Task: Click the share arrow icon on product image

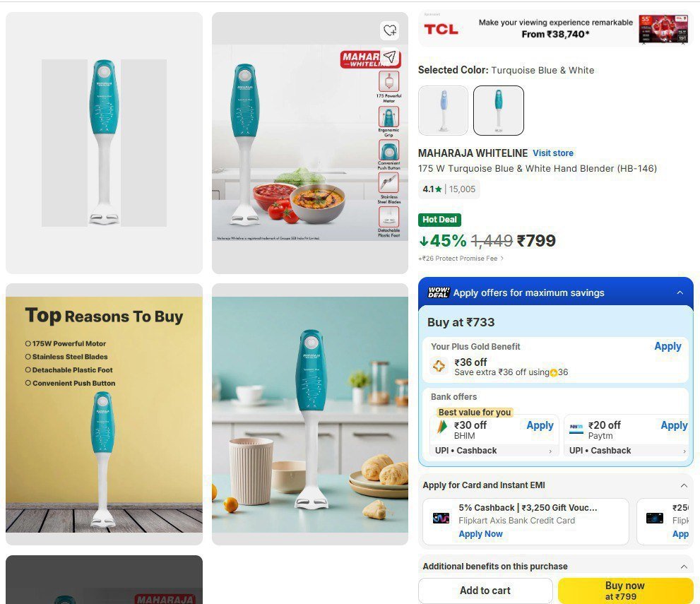Action: coord(390,57)
